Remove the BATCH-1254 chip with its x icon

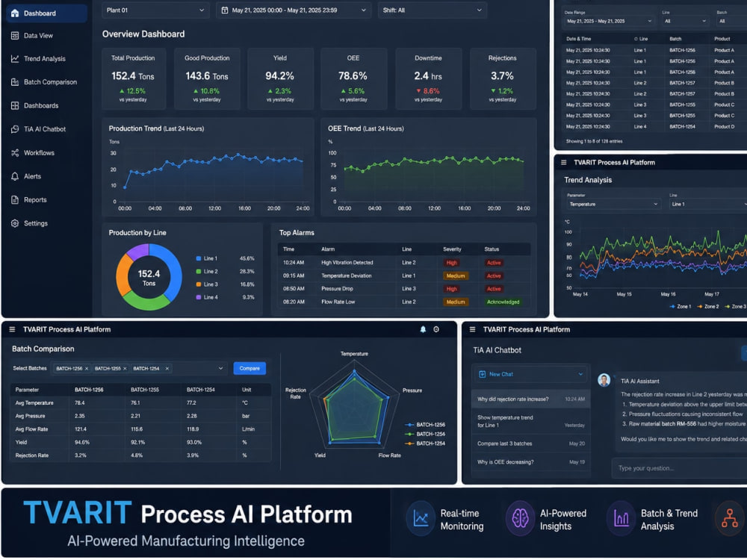(x=167, y=369)
